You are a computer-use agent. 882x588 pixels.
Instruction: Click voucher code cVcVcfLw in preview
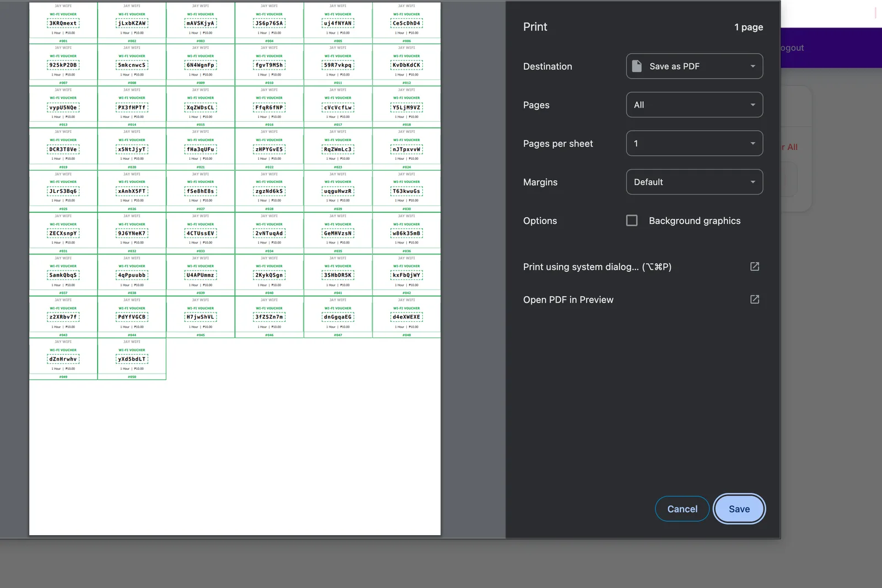click(x=338, y=107)
